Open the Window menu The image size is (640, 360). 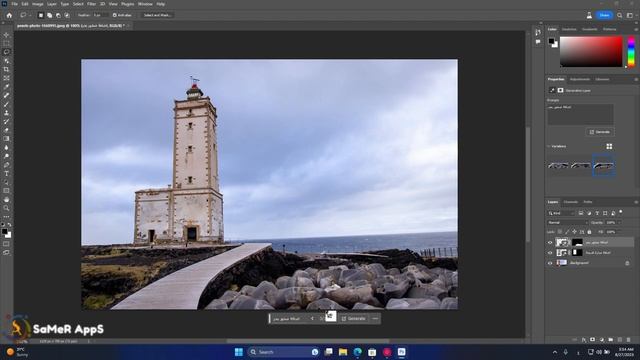pos(145,4)
